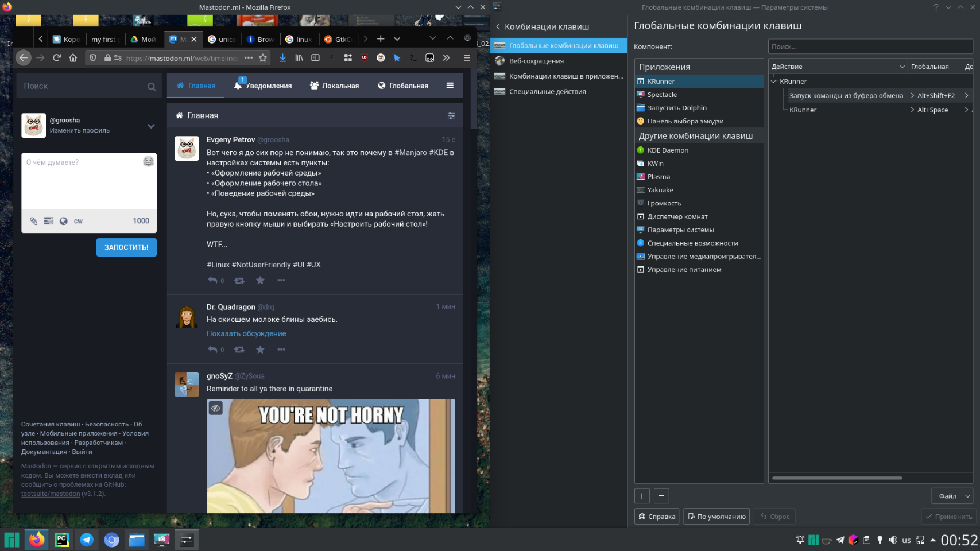Viewport: 980px width, 551px height.
Task: Show hidden system tray icons
Action: click(933, 540)
